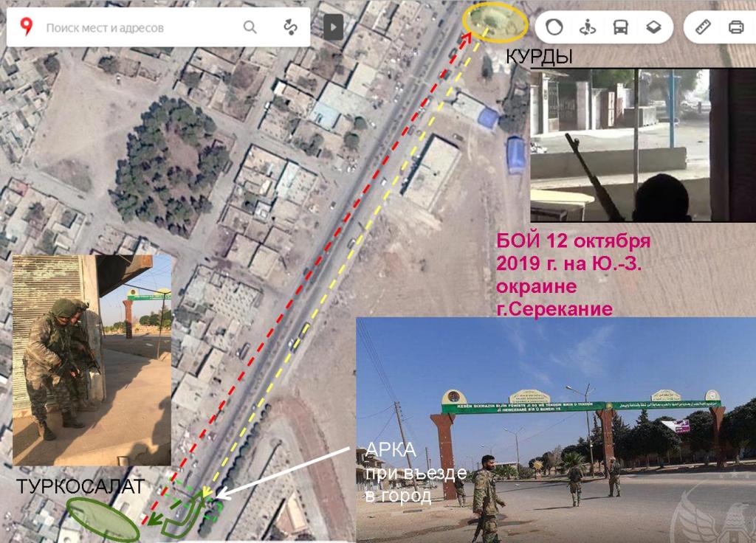Click the printer icon to print the map
The image size is (756, 543).
[x=735, y=28]
